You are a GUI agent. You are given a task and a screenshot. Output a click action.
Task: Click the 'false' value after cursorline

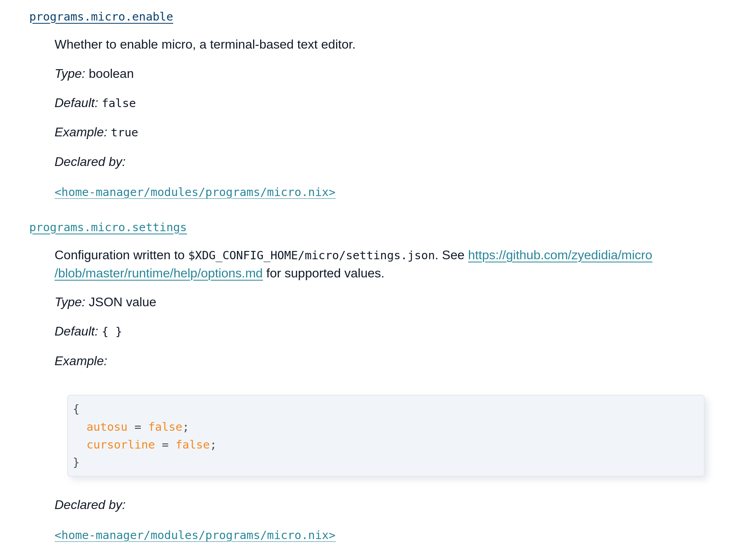click(193, 445)
